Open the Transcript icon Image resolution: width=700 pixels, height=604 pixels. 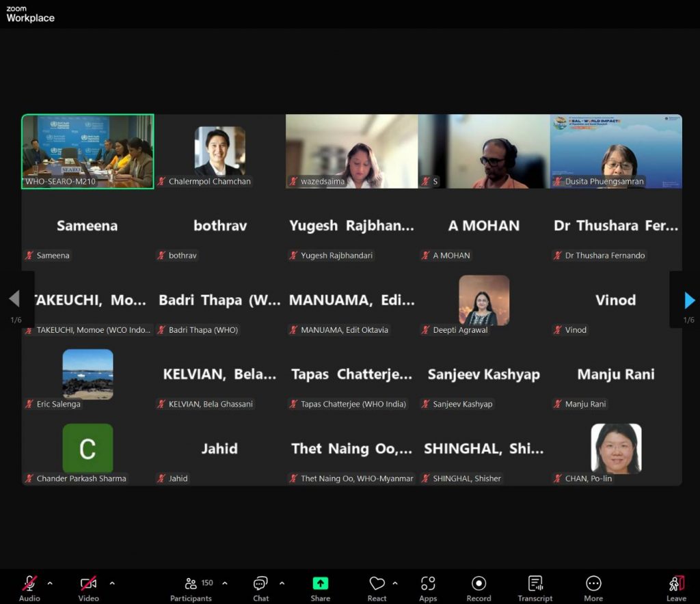(x=535, y=584)
